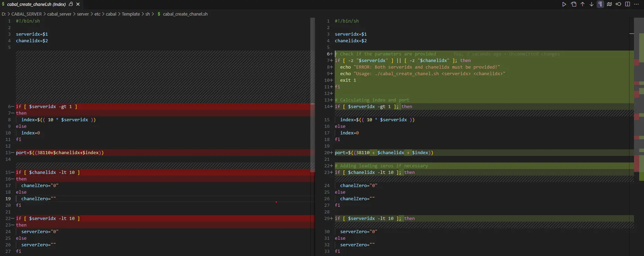Open the Template breadcrumb folder
Screen dimensions: 644x256
tap(131, 14)
